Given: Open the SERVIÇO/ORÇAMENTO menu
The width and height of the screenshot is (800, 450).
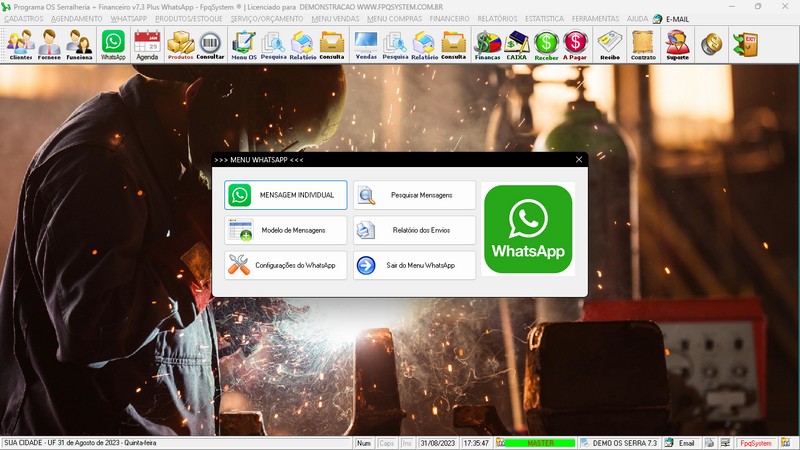Looking at the screenshot, I should (x=267, y=19).
